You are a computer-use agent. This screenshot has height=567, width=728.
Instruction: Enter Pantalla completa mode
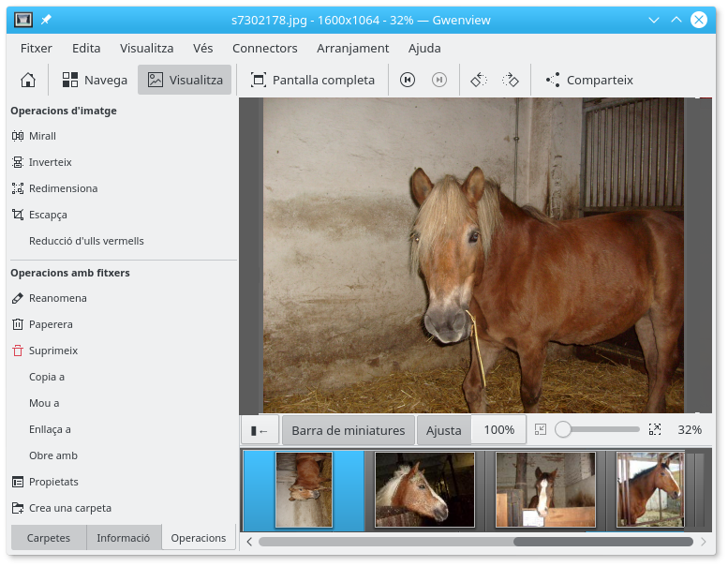(x=313, y=81)
